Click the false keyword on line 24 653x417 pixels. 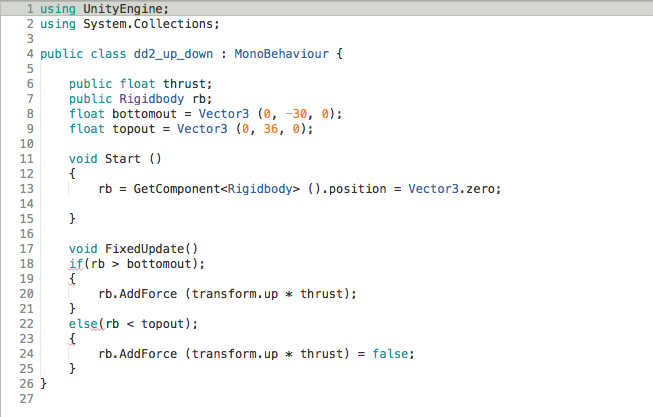click(x=393, y=353)
